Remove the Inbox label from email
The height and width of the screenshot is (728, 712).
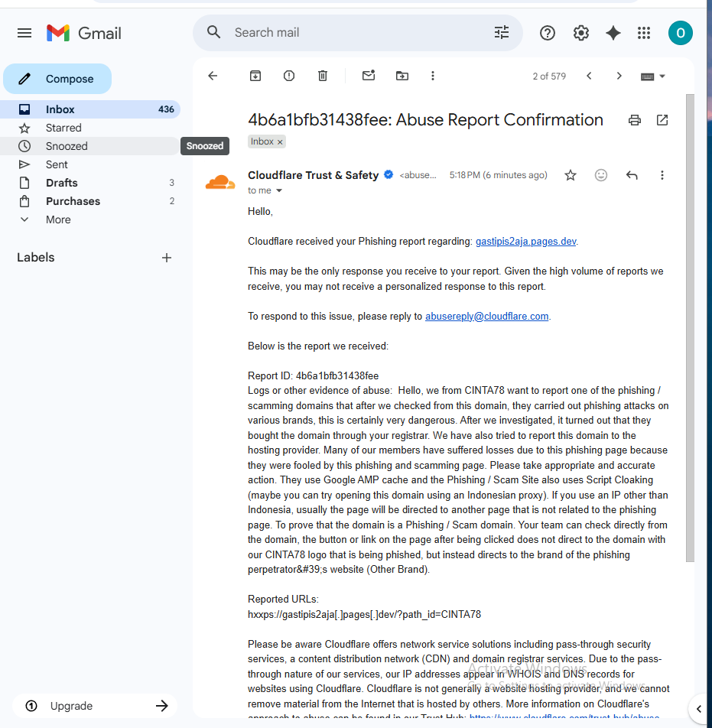(x=280, y=142)
